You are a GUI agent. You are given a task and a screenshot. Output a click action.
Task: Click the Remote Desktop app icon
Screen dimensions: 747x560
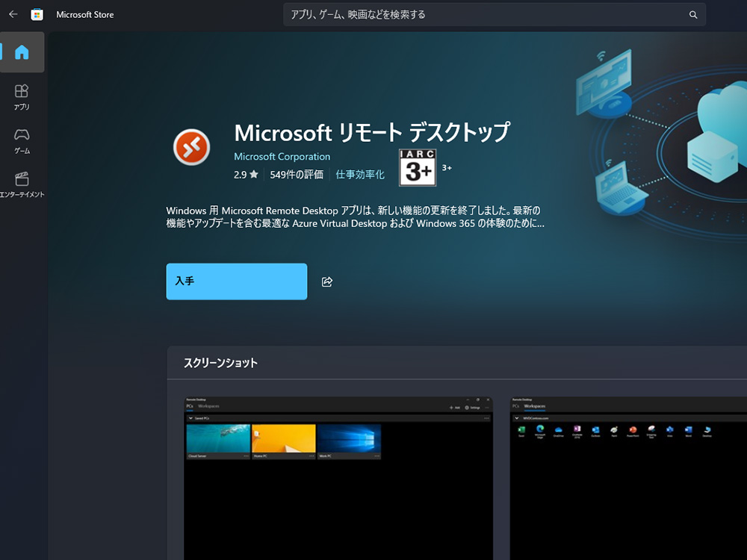pyautogui.click(x=191, y=147)
